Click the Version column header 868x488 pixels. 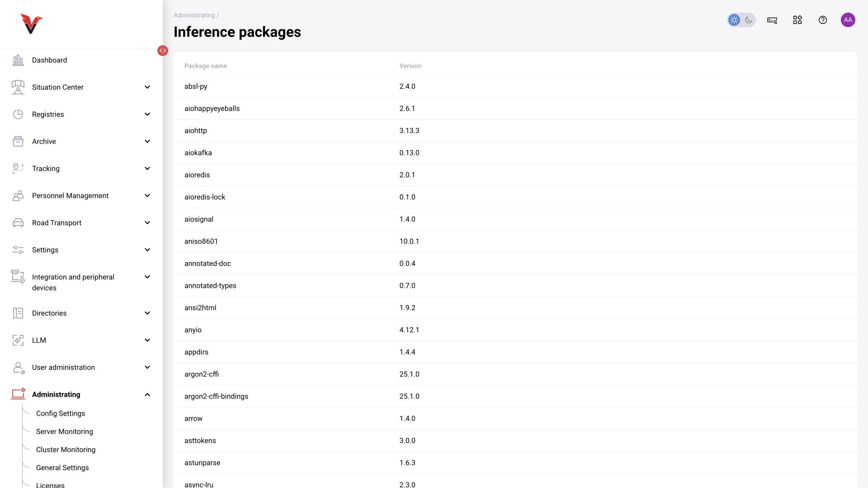[x=410, y=66]
